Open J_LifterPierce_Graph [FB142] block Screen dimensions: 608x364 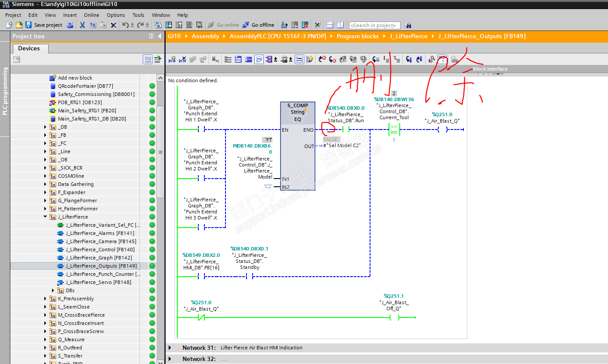(99, 258)
